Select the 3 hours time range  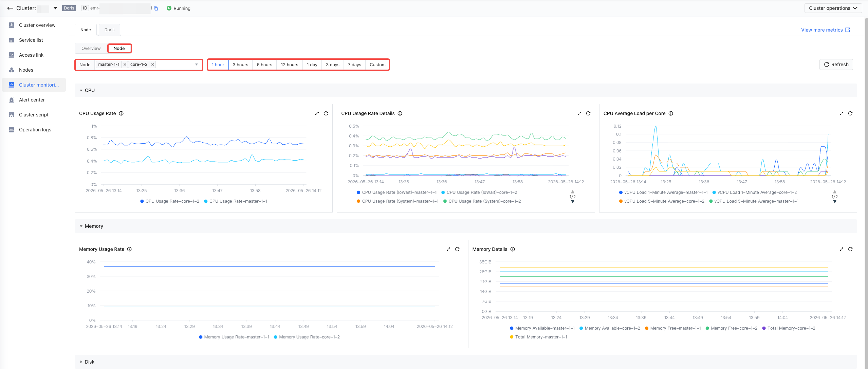[240, 64]
